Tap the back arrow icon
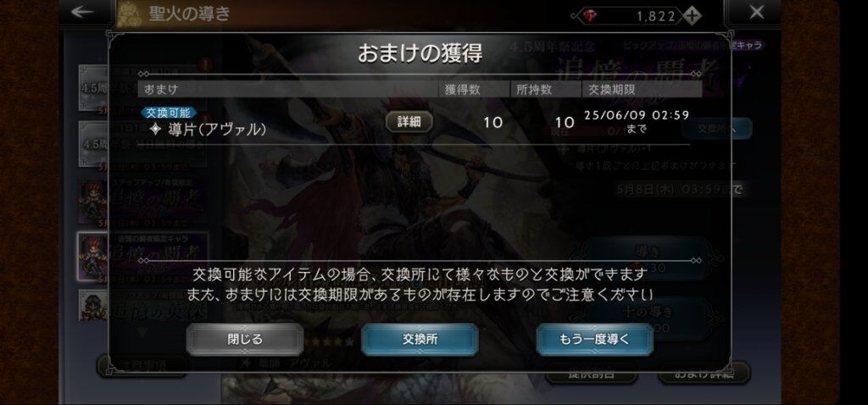This screenshot has width=868, height=405. pos(82,12)
